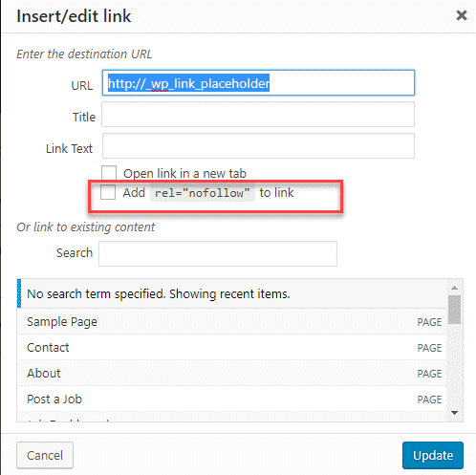Choose the Contact page result
476x475 pixels.
[232, 347]
